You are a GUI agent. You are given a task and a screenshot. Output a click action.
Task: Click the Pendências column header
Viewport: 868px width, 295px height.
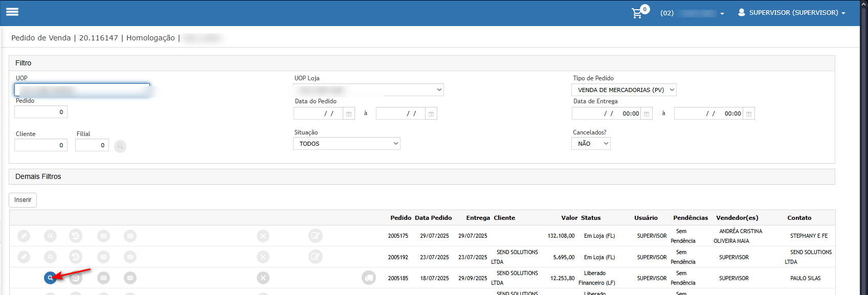pos(691,218)
